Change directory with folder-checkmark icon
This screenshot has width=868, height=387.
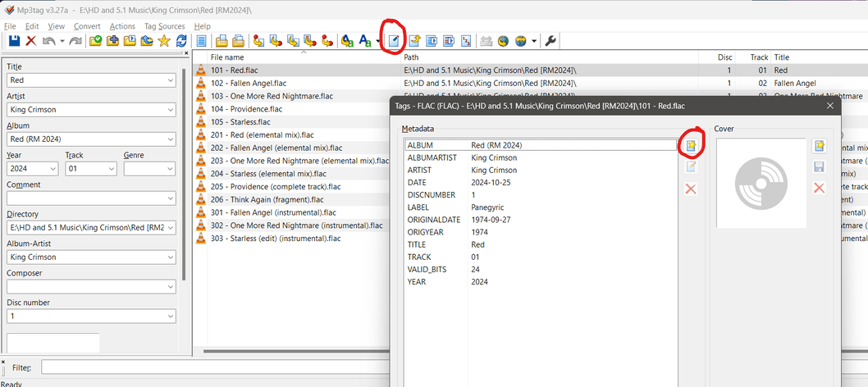(96, 41)
